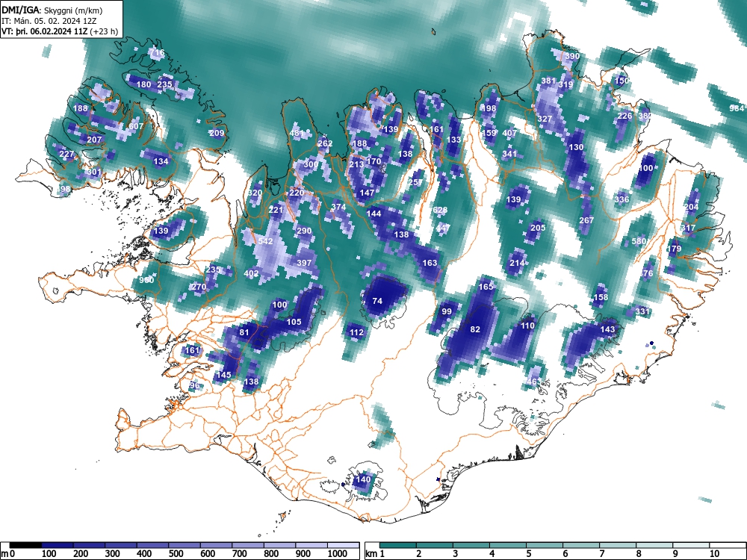Image resolution: width=747 pixels, height=560 pixels.
Task: Select legend swatch between 9 and 10 km
Action: [x=691, y=545]
